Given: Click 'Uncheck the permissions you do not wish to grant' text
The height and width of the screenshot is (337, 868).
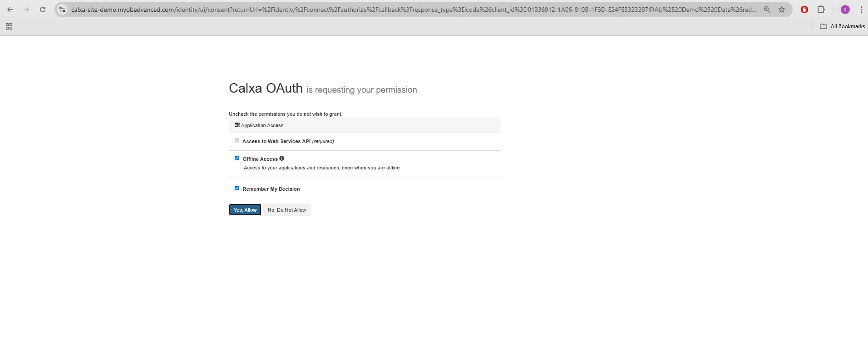Looking at the screenshot, I should tap(286, 114).
